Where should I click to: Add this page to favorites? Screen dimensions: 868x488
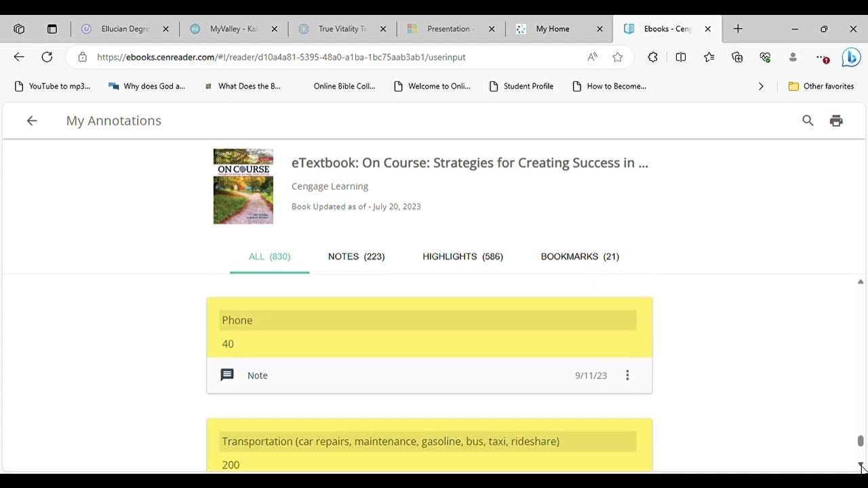pyautogui.click(x=617, y=57)
